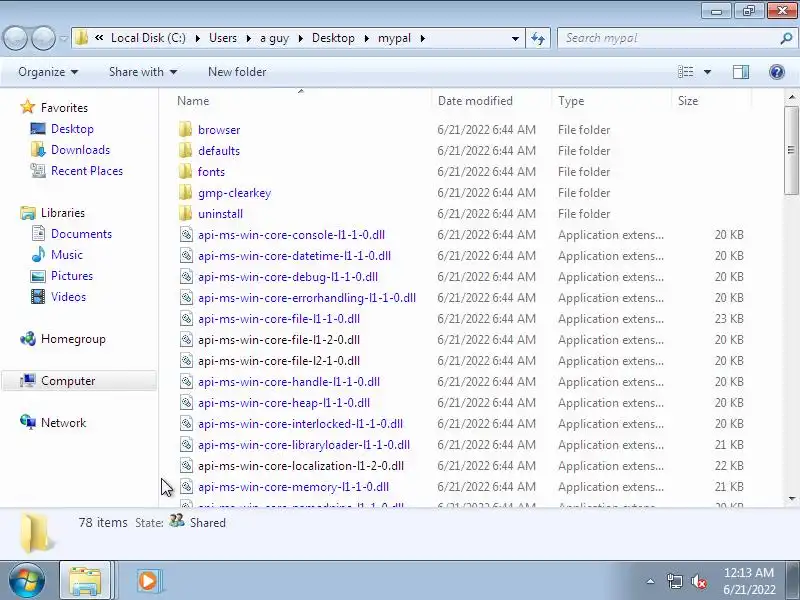
Task: Click New folder in the toolbar
Action: 237,72
